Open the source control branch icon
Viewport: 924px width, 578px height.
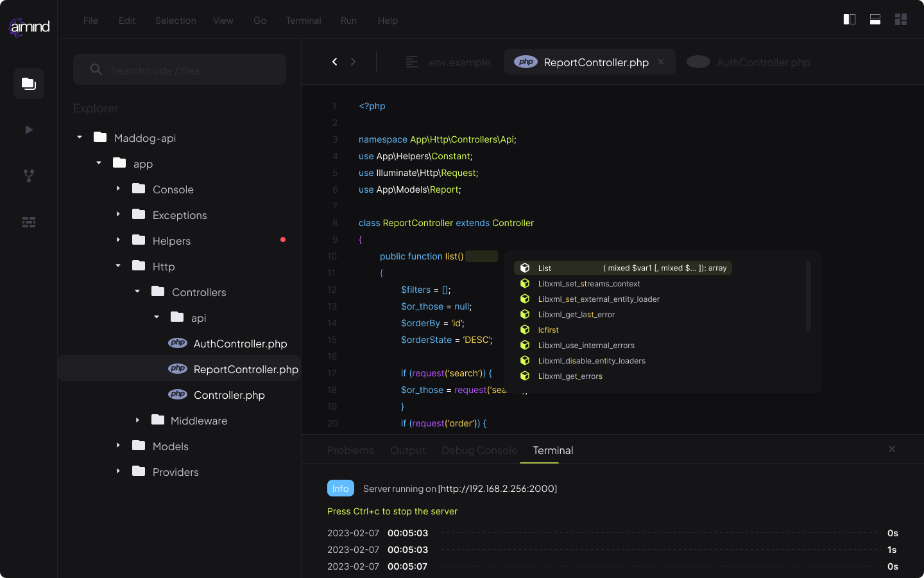click(x=29, y=176)
